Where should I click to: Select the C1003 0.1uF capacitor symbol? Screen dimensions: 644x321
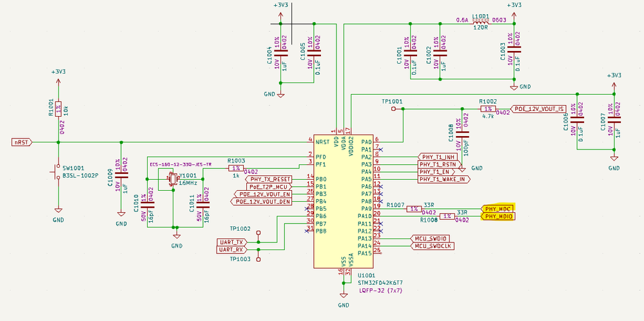[514, 49]
